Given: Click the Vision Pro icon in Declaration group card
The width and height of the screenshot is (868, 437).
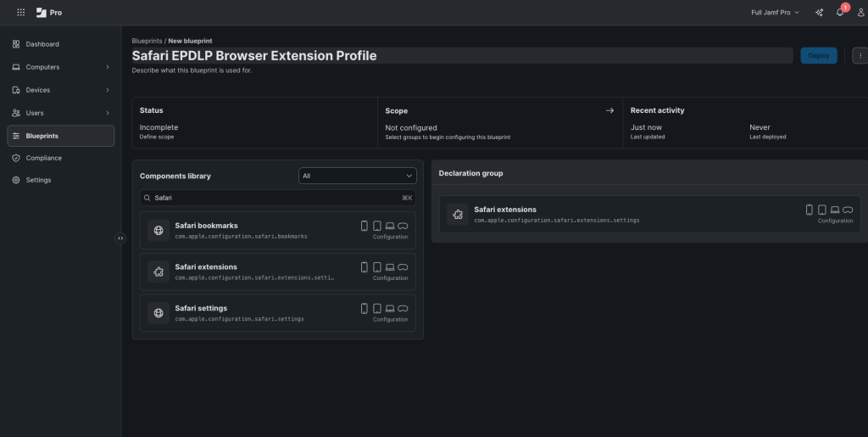Looking at the screenshot, I should [848, 210].
